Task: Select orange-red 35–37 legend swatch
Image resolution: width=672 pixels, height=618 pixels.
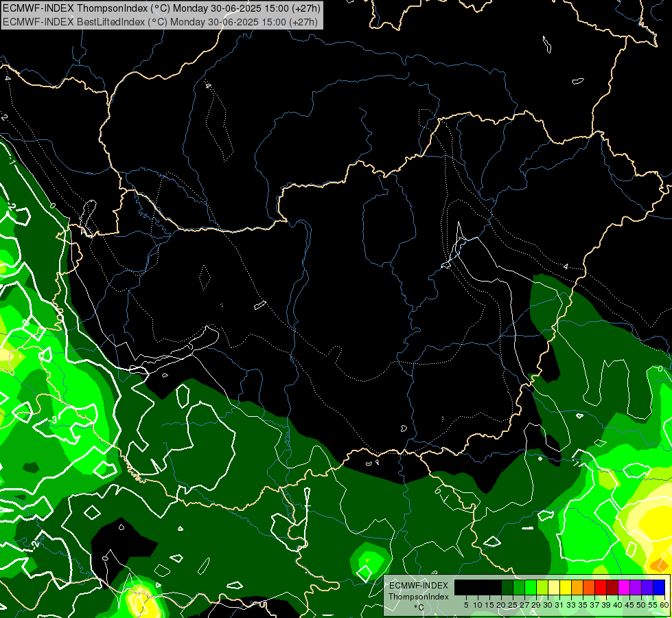Action: pos(589,587)
